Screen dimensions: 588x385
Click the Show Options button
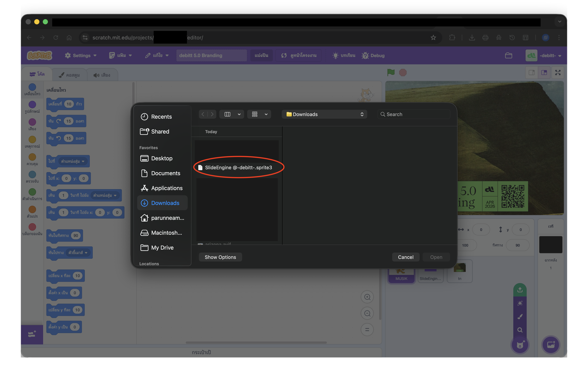click(220, 257)
